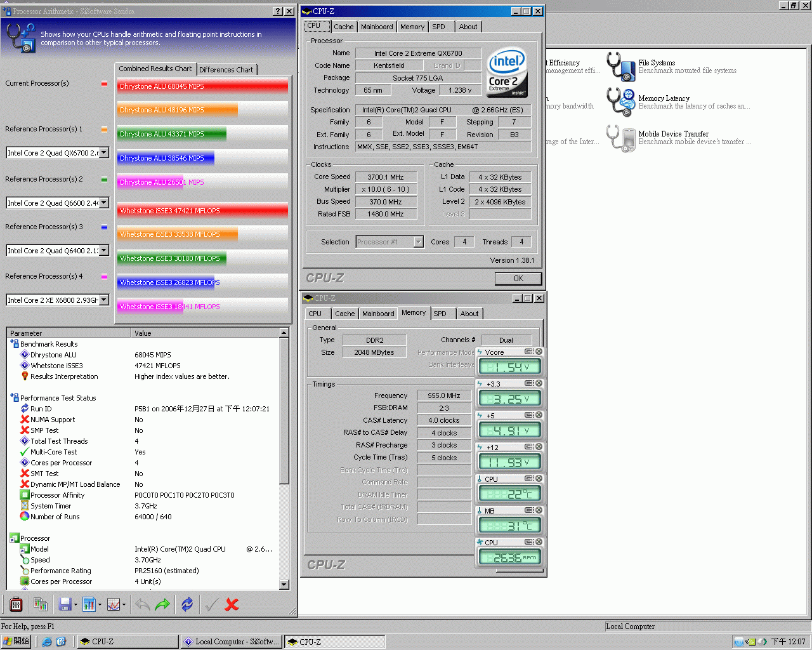Click the floppy disk save icon

point(65,604)
